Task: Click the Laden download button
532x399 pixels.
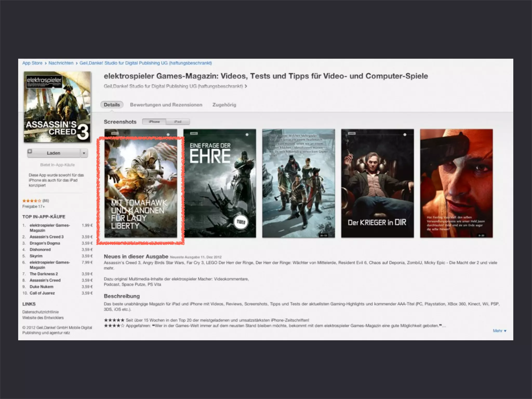Action: 54,153
